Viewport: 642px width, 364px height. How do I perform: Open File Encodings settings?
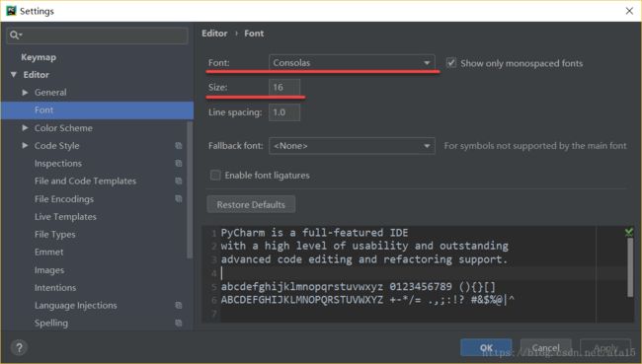coord(64,198)
